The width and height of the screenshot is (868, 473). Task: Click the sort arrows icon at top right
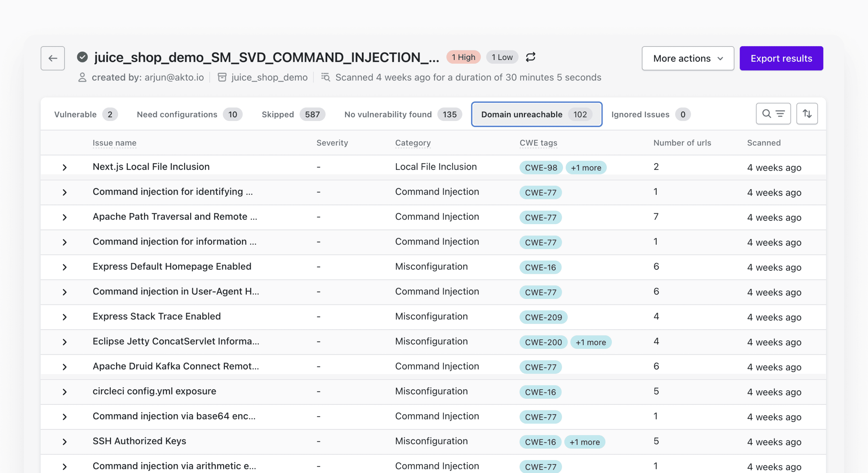pos(807,114)
